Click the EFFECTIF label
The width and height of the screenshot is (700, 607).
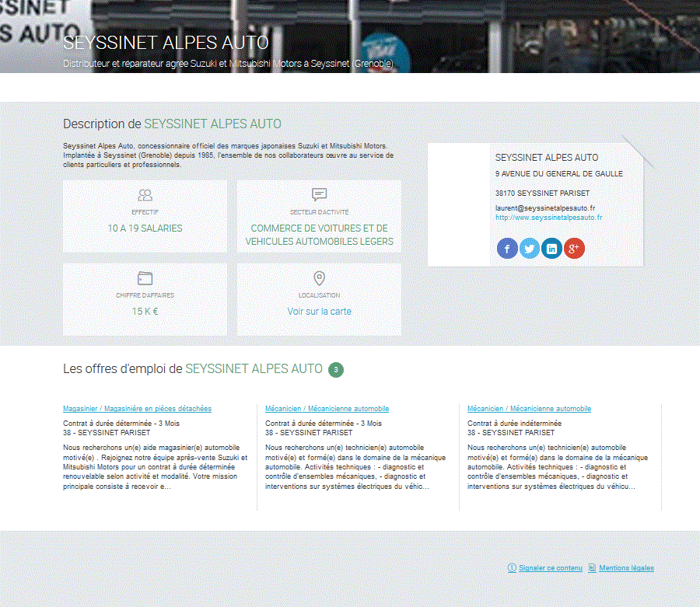point(145,212)
